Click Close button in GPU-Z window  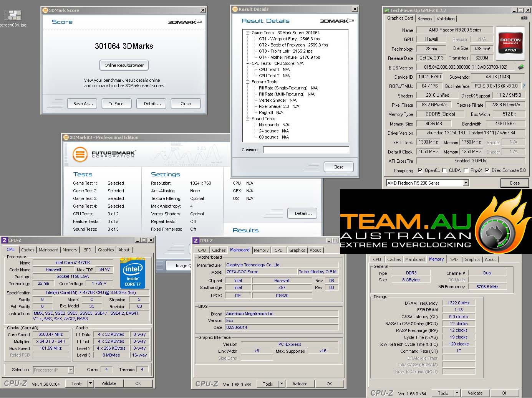point(515,183)
